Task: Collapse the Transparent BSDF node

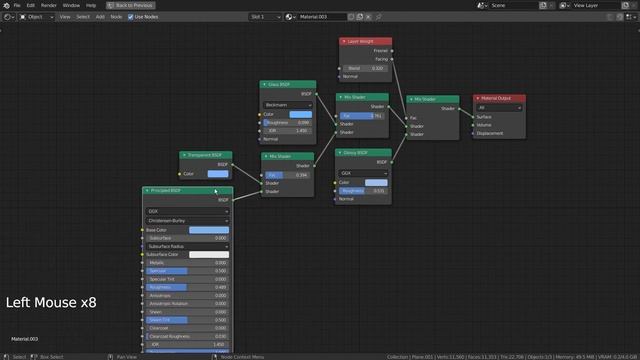Action: click(x=184, y=155)
